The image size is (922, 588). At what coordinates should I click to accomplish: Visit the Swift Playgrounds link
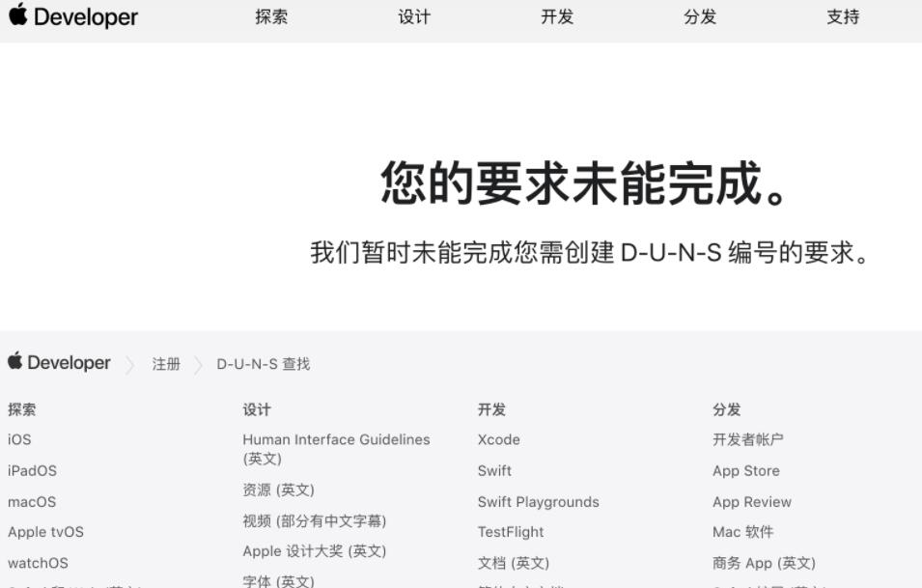539,501
